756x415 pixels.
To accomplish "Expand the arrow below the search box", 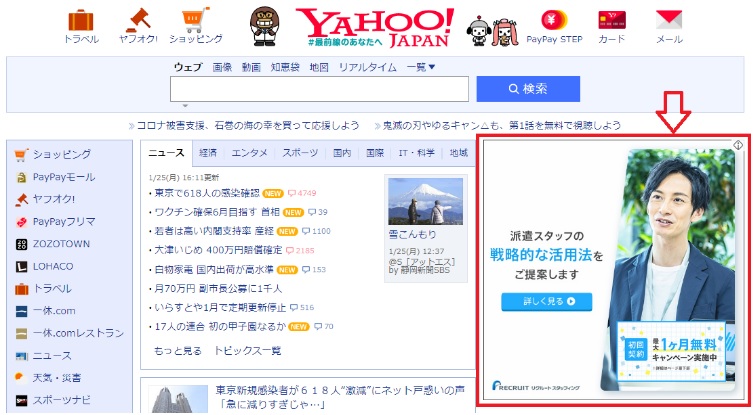I will (x=185, y=105).
